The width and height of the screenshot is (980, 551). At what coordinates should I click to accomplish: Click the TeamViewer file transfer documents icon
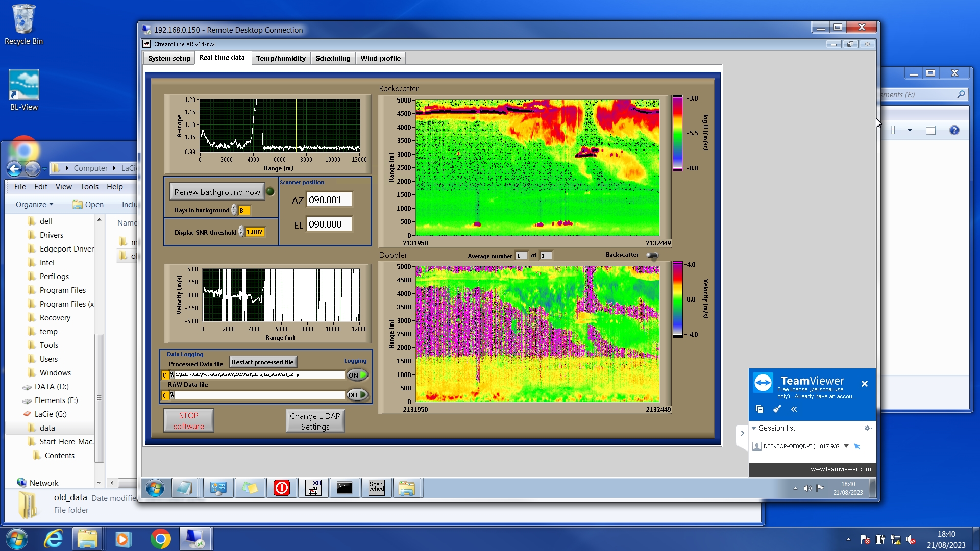759,409
